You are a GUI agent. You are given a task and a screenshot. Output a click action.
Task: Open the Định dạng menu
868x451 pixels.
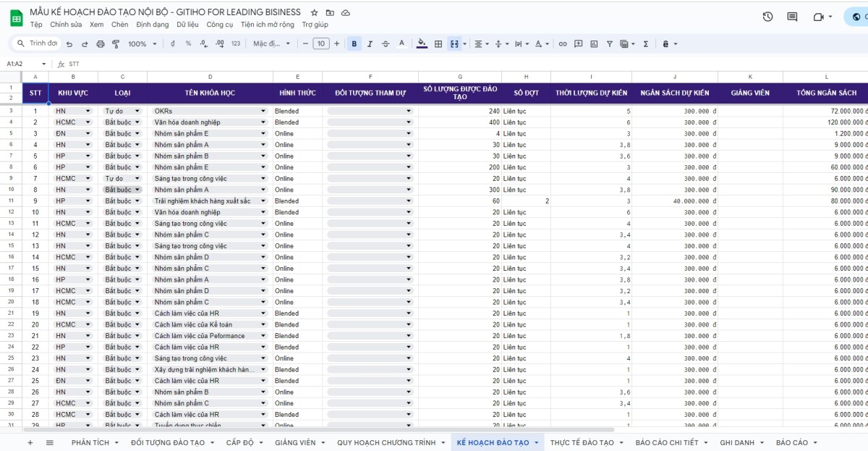pos(152,25)
